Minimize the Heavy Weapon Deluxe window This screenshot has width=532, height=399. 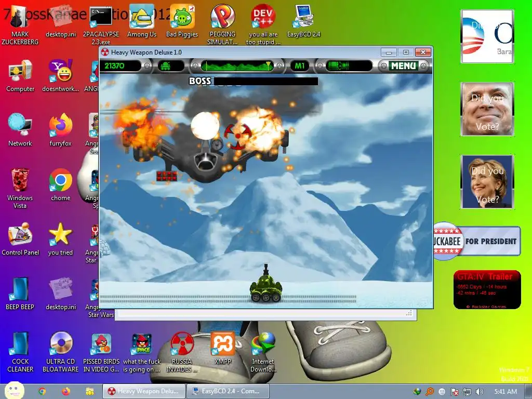389,52
